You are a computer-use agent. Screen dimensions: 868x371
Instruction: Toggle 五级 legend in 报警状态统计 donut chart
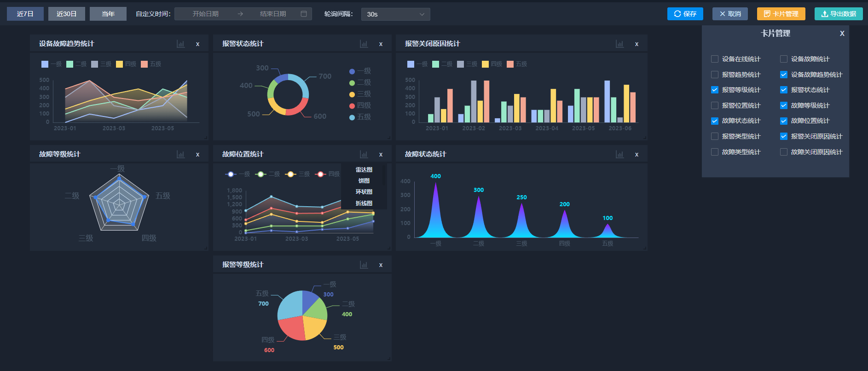360,117
